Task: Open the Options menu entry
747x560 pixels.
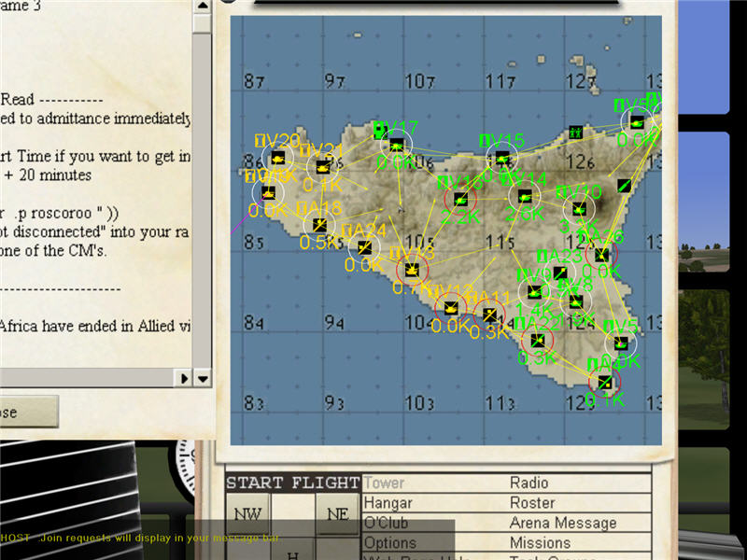Action: (390, 543)
